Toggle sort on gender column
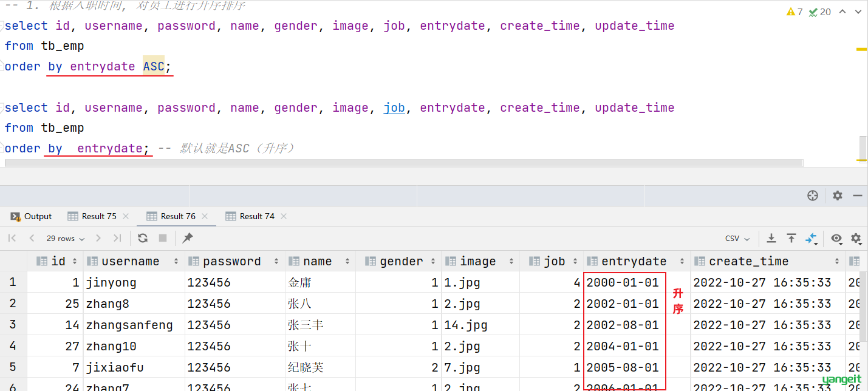Image resolution: width=868 pixels, height=391 pixels. click(434, 262)
